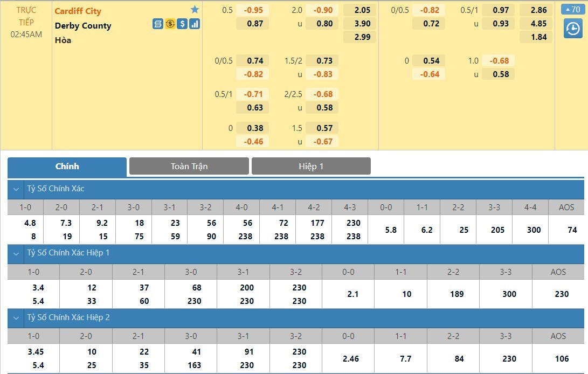Click the yellow coin exchange icon
This screenshot has width=588, height=374.
pyautogui.click(x=170, y=24)
